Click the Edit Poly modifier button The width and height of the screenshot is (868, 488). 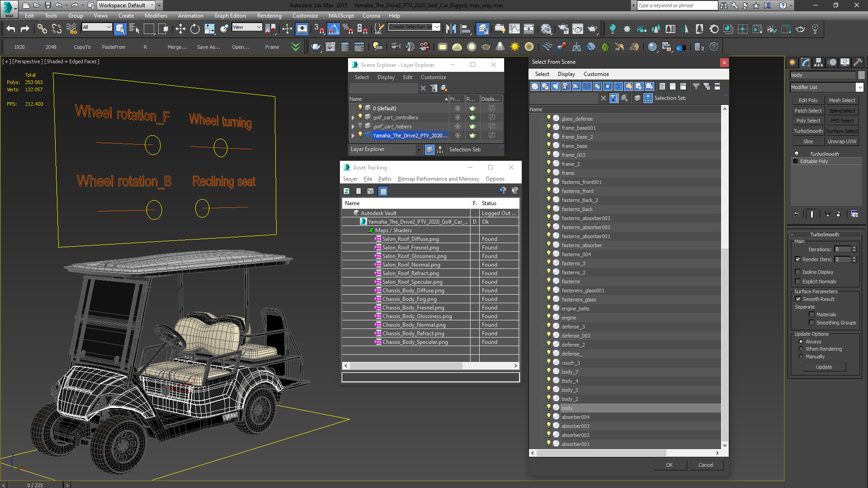(x=808, y=100)
